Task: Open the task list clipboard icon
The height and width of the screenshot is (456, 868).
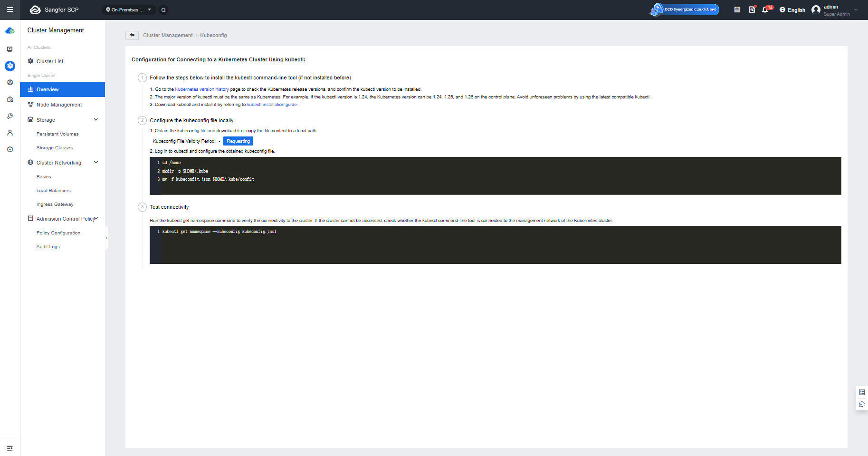Action: pos(737,10)
